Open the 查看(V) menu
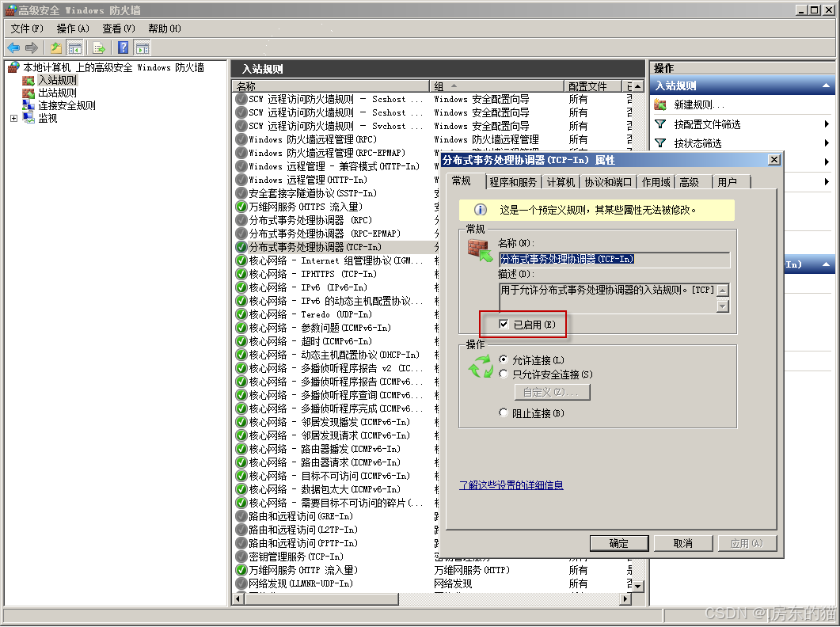This screenshot has height=627, width=840. 119,28
